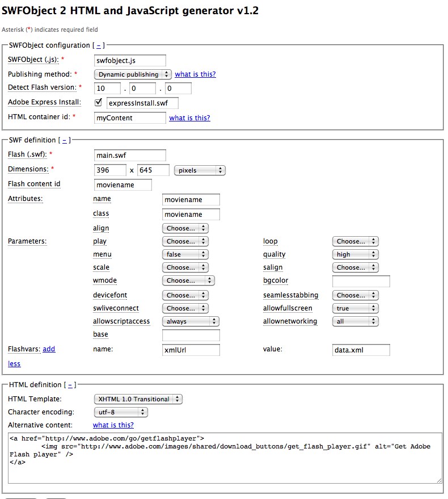Screen dimensions: 448x499
Task: Click 'what is this?' beside HTML container id
Action: [x=189, y=118]
